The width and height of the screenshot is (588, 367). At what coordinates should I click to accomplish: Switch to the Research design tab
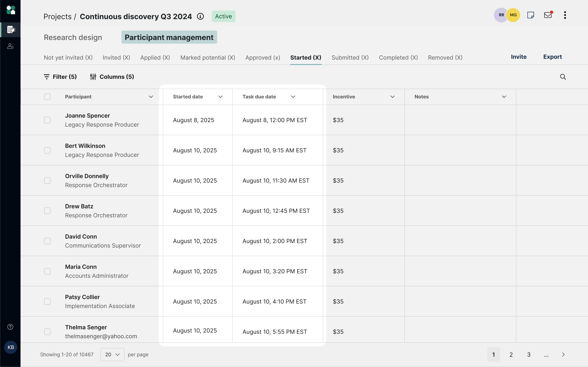73,37
